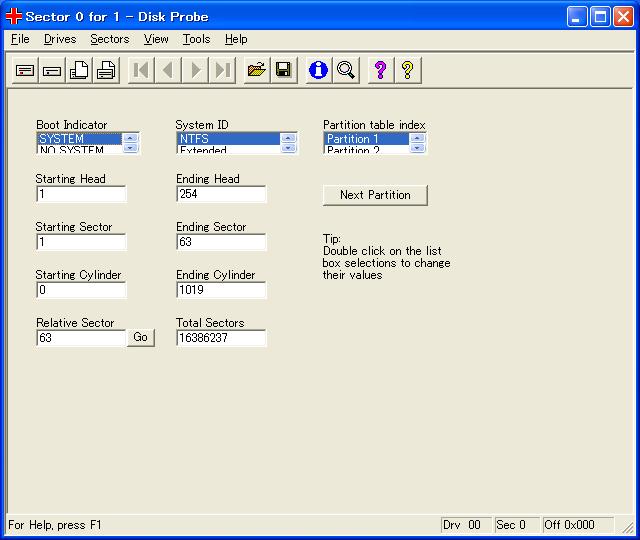Click the Starting Sector input field
This screenshot has height=540, width=640.
[81, 242]
